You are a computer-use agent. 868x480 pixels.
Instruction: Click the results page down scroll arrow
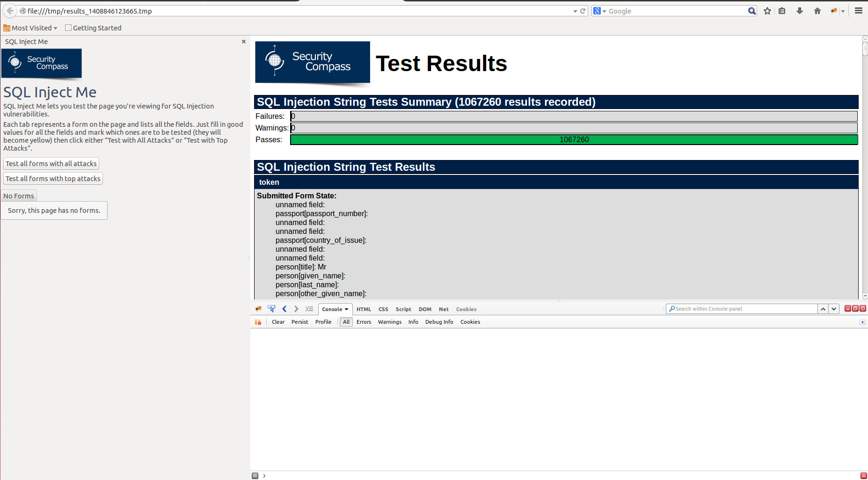point(865,296)
